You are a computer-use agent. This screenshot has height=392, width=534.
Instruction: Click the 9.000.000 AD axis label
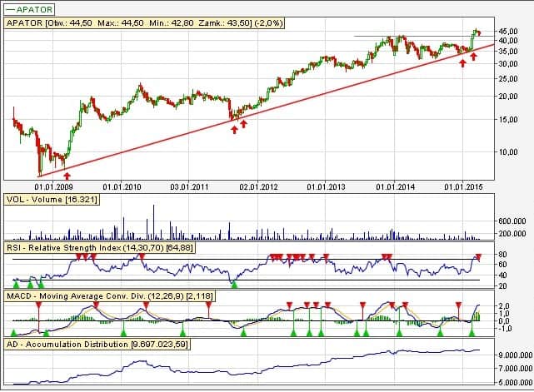(513, 355)
